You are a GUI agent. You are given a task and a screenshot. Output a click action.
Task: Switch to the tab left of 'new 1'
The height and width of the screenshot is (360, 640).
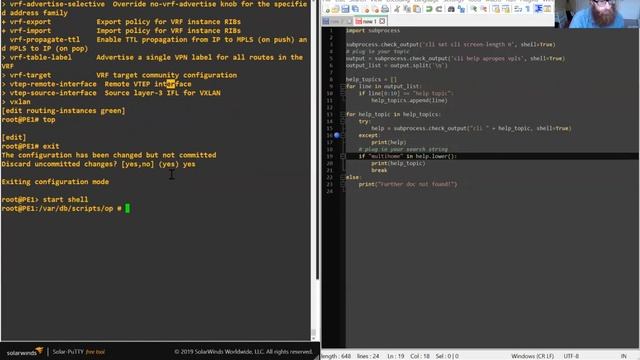[338, 21]
